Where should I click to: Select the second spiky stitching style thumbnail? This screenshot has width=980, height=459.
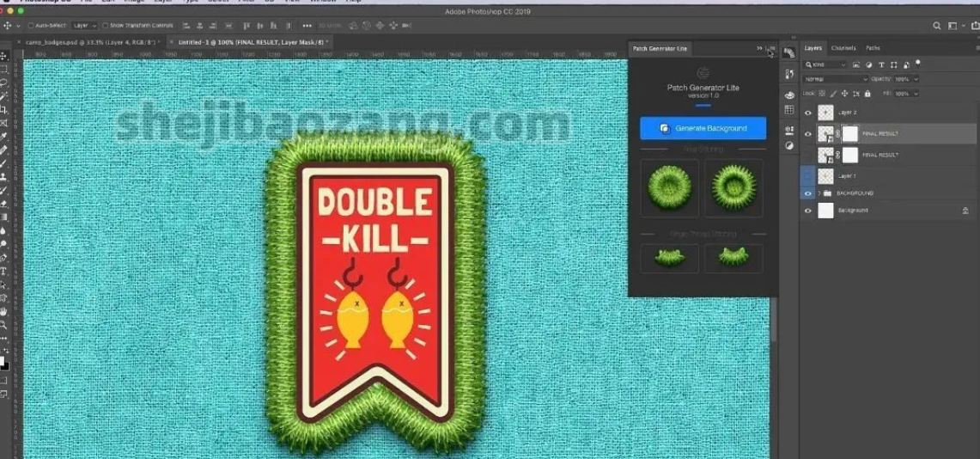coord(733,187)
